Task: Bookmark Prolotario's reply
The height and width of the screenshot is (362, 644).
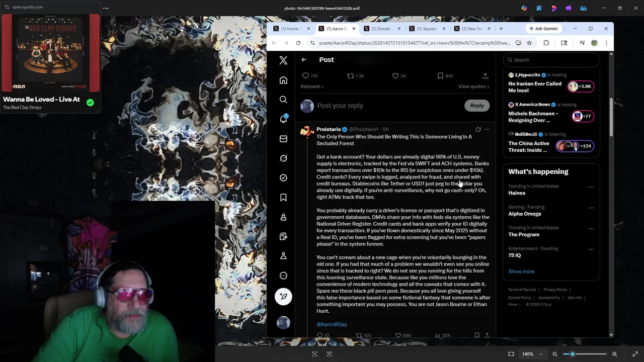Action: [476, 335]
